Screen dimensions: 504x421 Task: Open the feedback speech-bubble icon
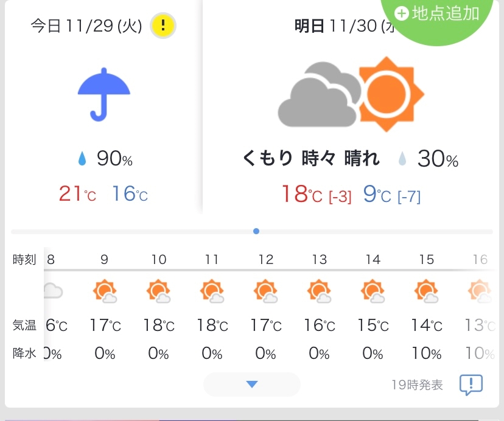(471, 384)
